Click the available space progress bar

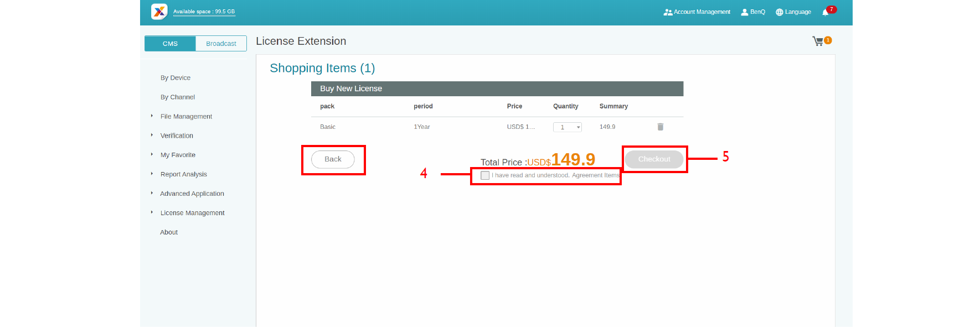(204, 15)
